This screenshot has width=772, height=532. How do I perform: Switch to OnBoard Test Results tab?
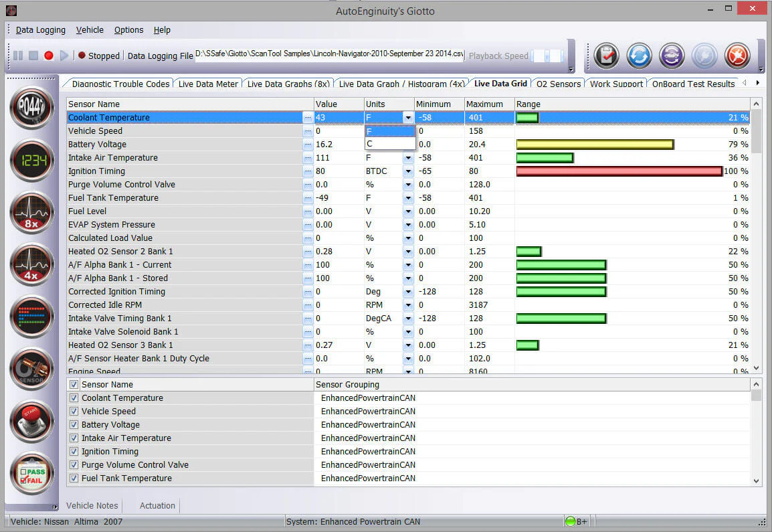pos(693,84)
